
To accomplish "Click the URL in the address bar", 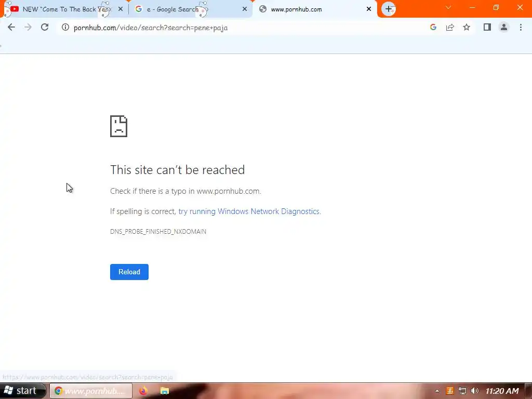I will tap(151, 28).
